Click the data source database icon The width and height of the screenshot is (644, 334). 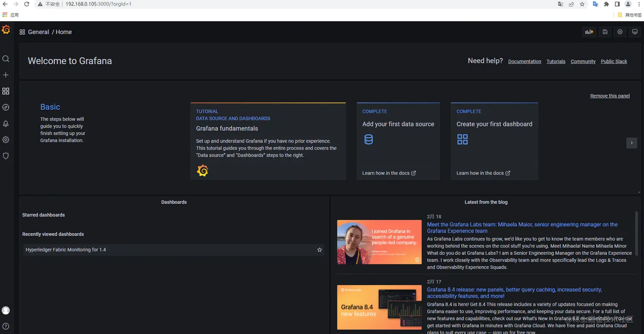pyautogui.click(x=368, y=139)
